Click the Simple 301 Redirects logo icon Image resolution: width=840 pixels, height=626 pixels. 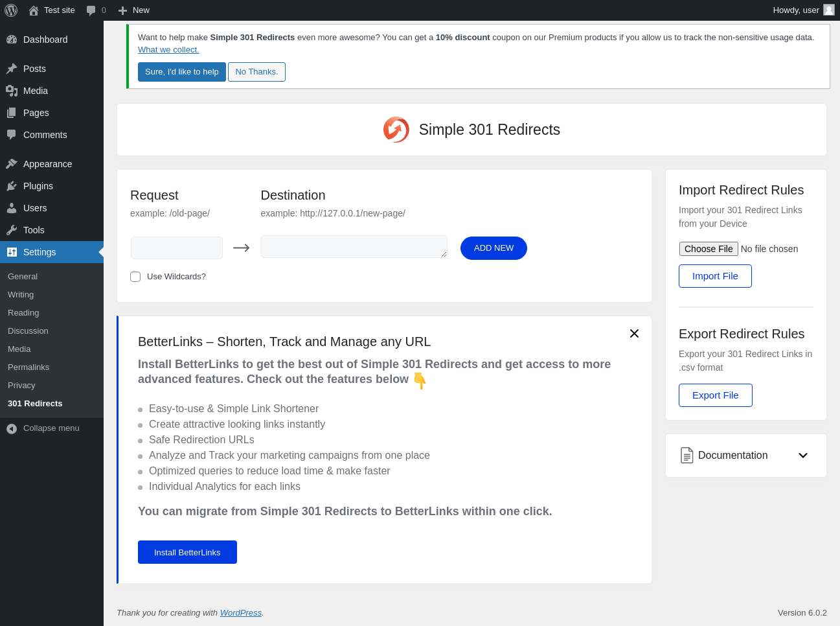point(396,130)
